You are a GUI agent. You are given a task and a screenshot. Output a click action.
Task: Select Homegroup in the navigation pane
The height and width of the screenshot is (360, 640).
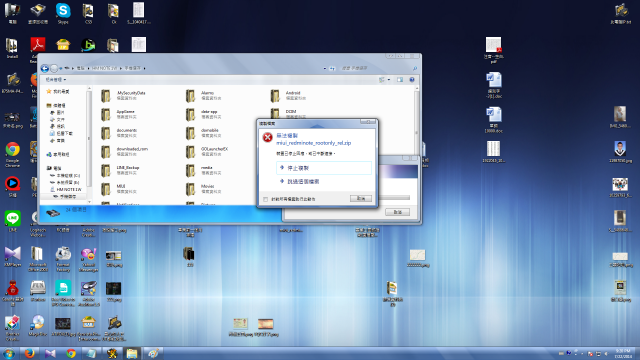pyautogui.click(x=58, y=155)
